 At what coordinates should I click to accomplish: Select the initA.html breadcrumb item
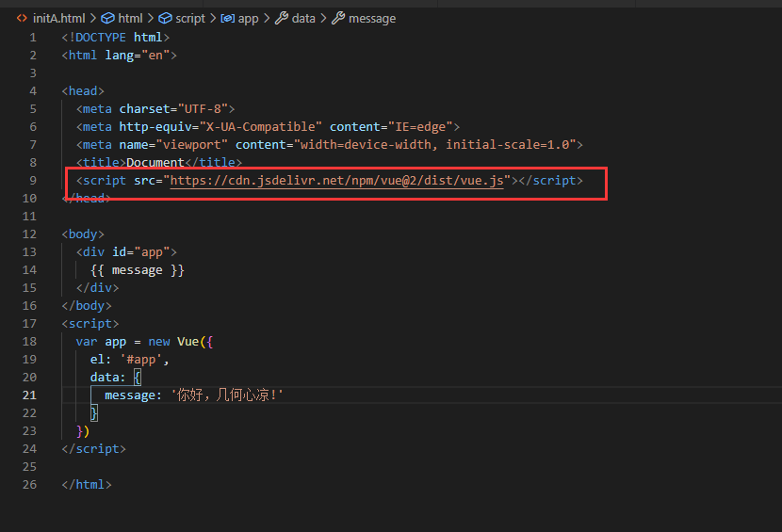(58, 19)
